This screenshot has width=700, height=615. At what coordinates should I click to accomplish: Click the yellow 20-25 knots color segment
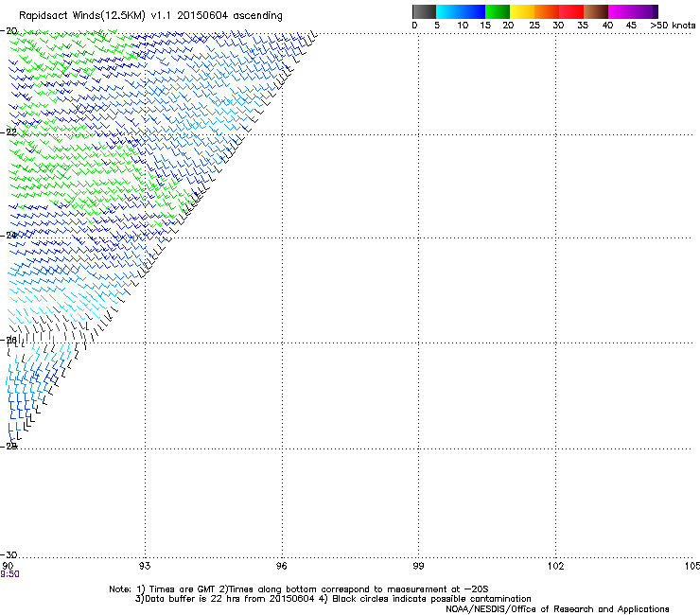point(522,11)
